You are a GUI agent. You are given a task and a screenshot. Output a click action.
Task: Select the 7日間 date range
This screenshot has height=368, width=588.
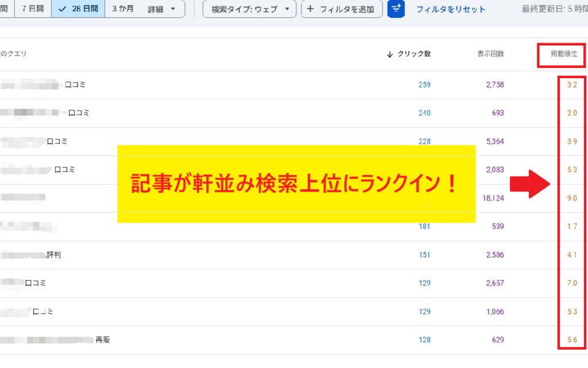click(33, 8)
